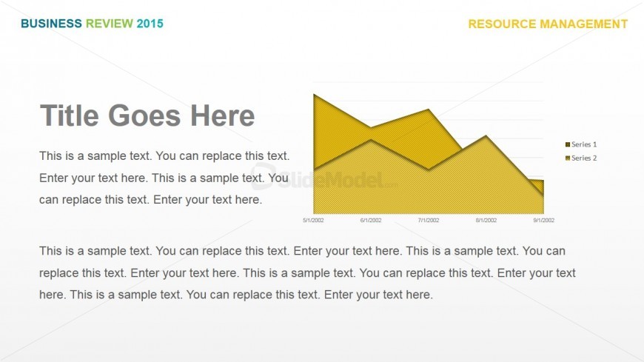The height and width of the screenshot is (362, 644).
Task: Click the 7/1/2002 axis label
Action: (429, 221)
